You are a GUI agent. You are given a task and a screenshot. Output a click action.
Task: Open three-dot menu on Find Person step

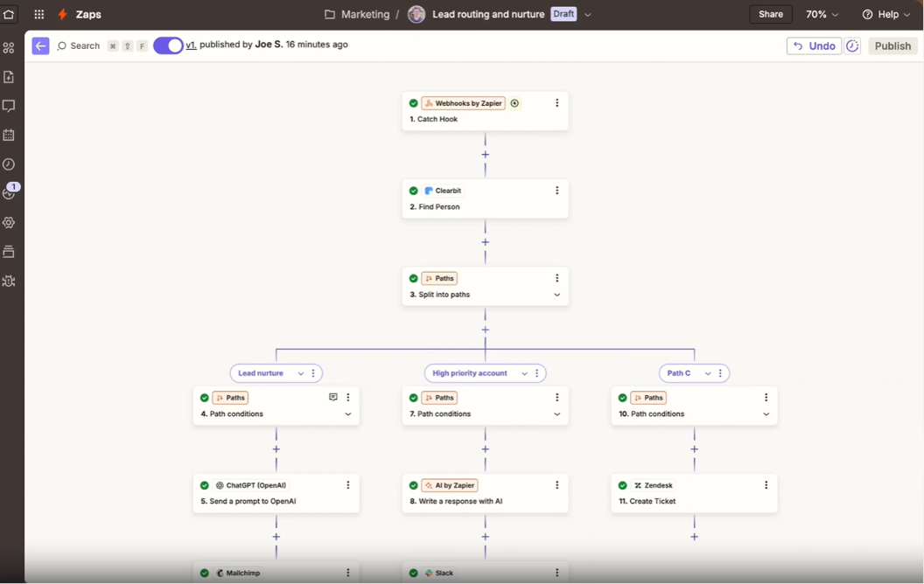(556, 191)
